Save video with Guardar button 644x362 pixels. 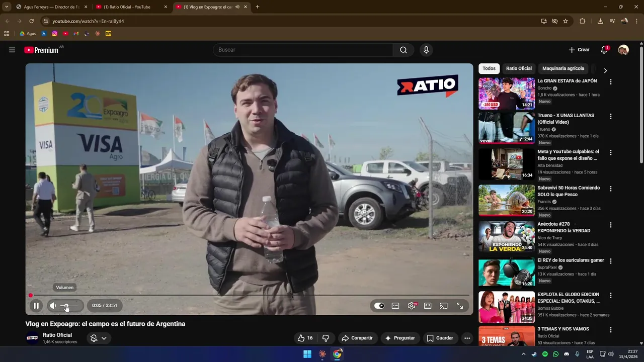[x=440, y=338]
